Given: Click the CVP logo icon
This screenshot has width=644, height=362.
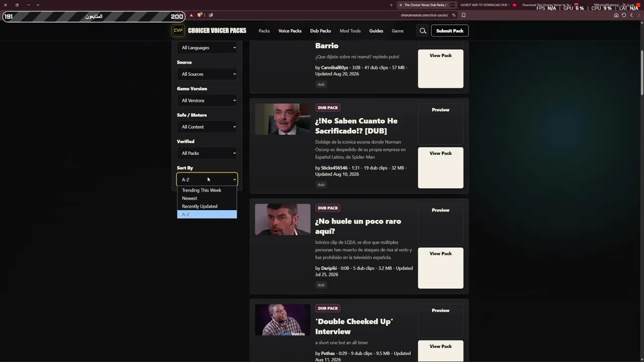Looking at the screenshot, I should (178, 31).
